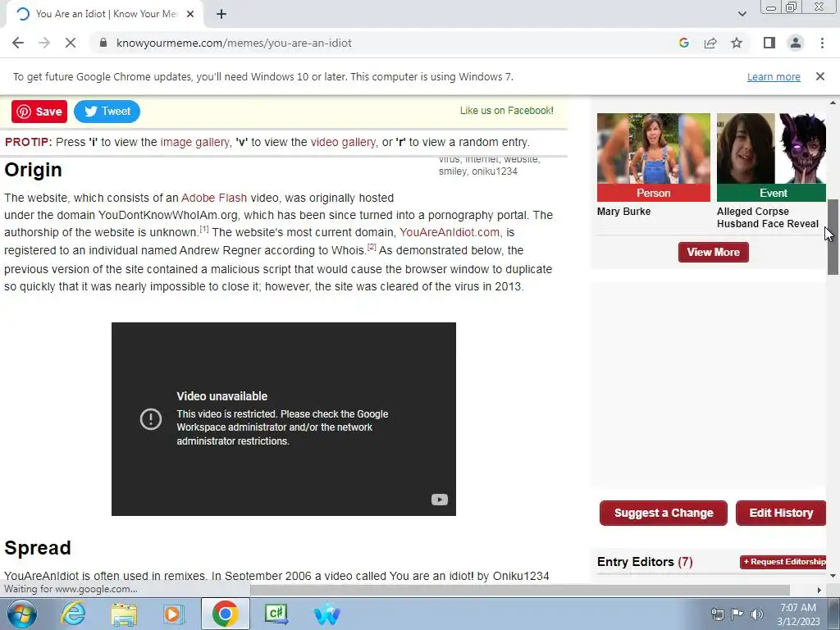Click the oniku1234 tag text

tap(495, 171)
